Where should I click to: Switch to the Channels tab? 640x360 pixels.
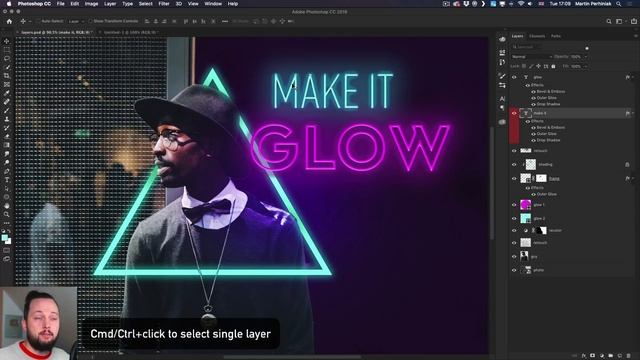point(537,36)
